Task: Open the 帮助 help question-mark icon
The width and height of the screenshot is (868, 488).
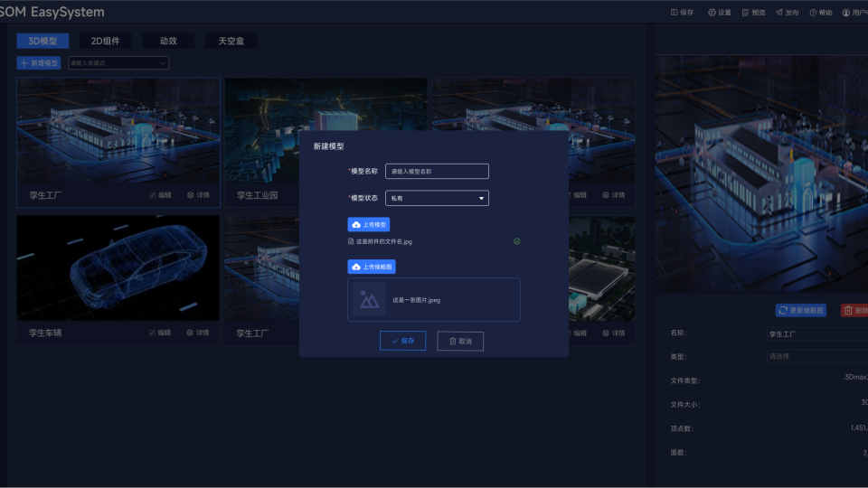Action: 813,12
